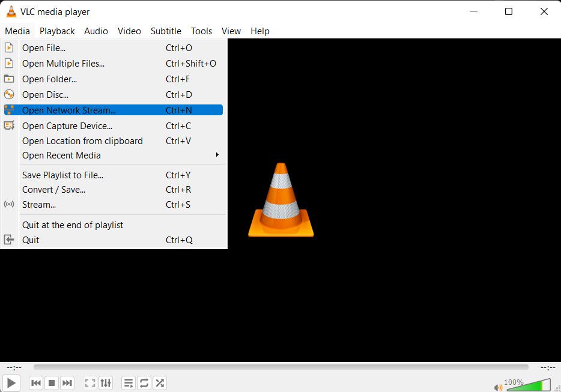Toggle the fullscreen view icon
Viewport: 561px width, 392px height.
[x=90, y=382]
